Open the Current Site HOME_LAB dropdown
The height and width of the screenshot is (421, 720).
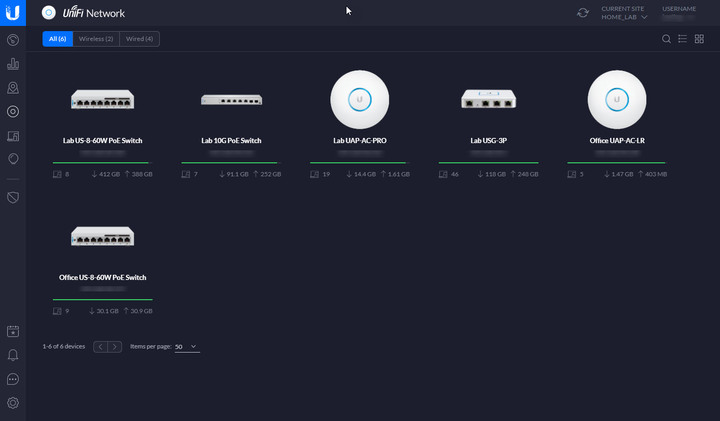[x=624, y=13]
